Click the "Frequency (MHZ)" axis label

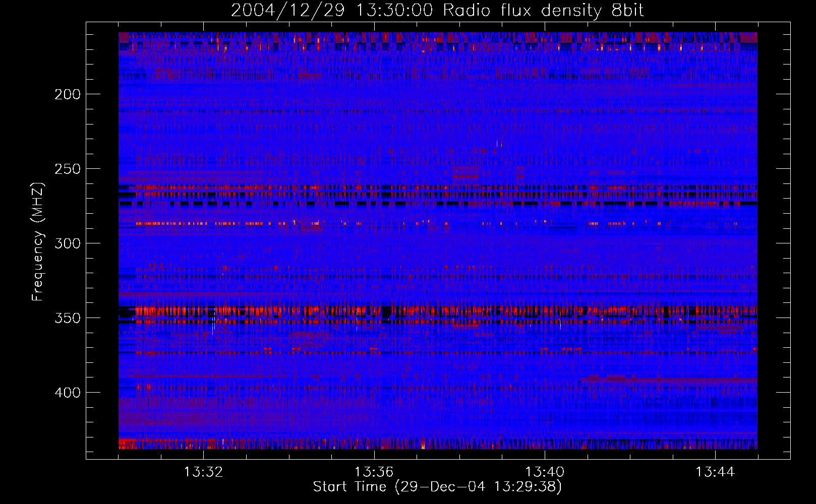click(38, 241)
